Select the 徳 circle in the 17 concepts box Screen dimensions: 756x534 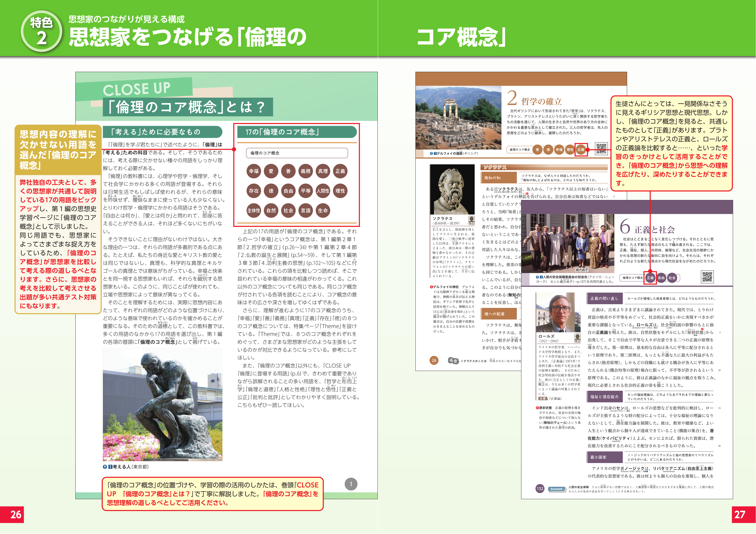271,191
